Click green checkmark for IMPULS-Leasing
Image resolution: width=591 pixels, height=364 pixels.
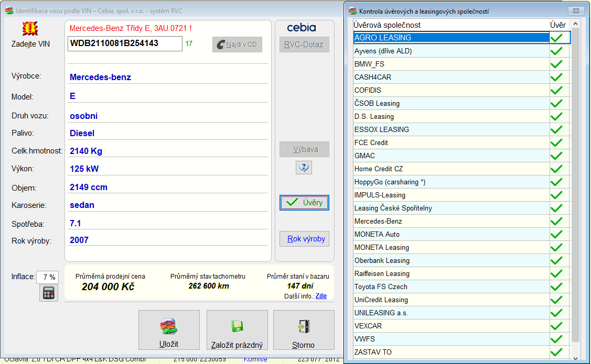tap(556, 195)
